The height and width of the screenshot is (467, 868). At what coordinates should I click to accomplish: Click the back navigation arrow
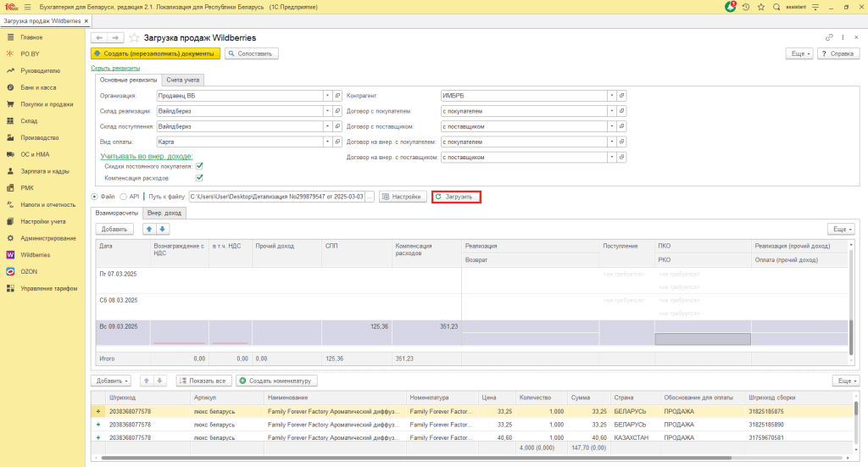(x=98, y=38)
